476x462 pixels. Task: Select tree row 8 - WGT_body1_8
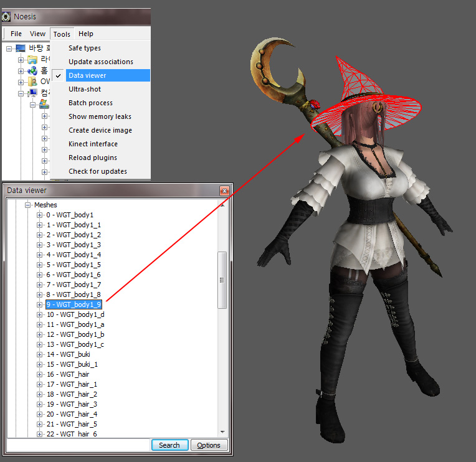tap(74, 295)
